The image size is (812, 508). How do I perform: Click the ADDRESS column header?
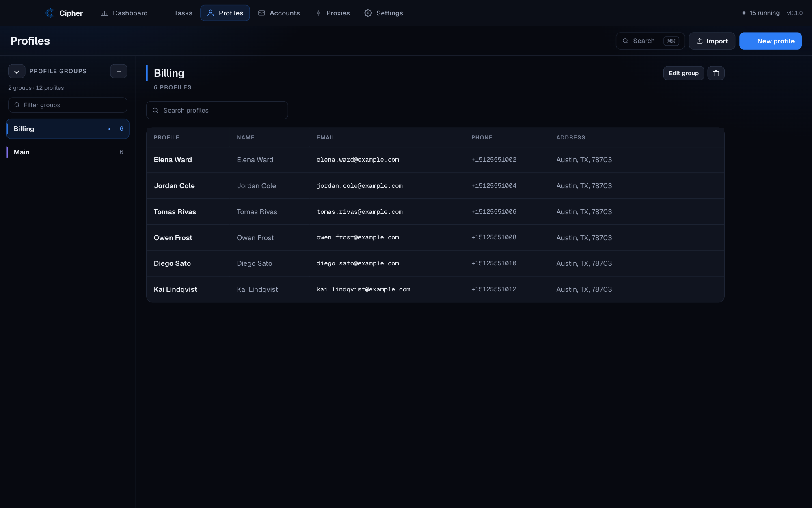[571, 137]
